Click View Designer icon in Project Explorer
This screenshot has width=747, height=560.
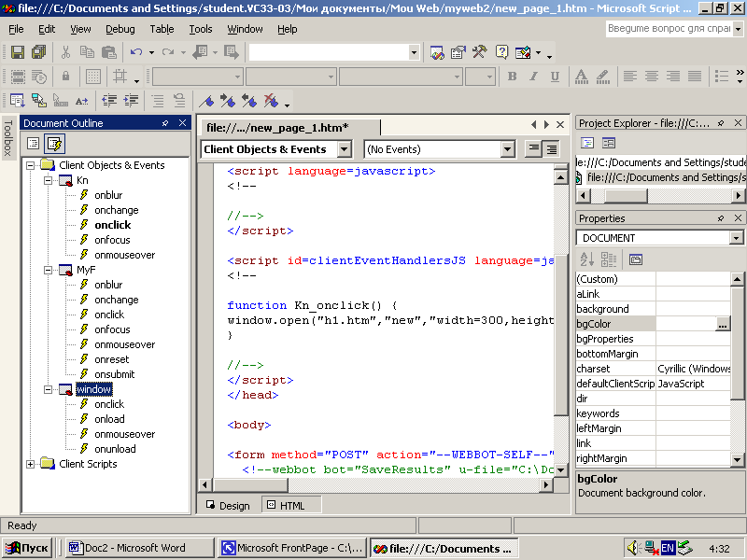coord(609,143)
